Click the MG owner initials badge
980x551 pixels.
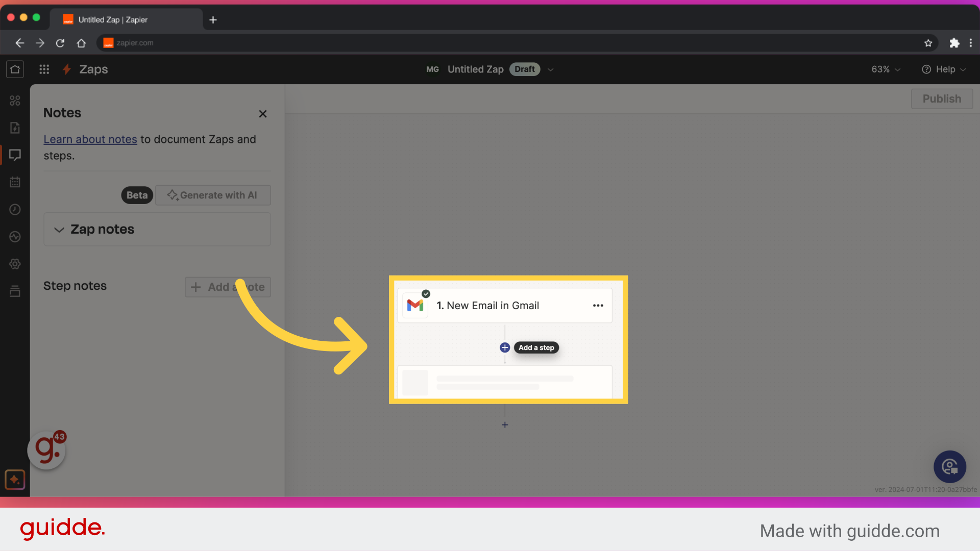(x=432, y=69)
